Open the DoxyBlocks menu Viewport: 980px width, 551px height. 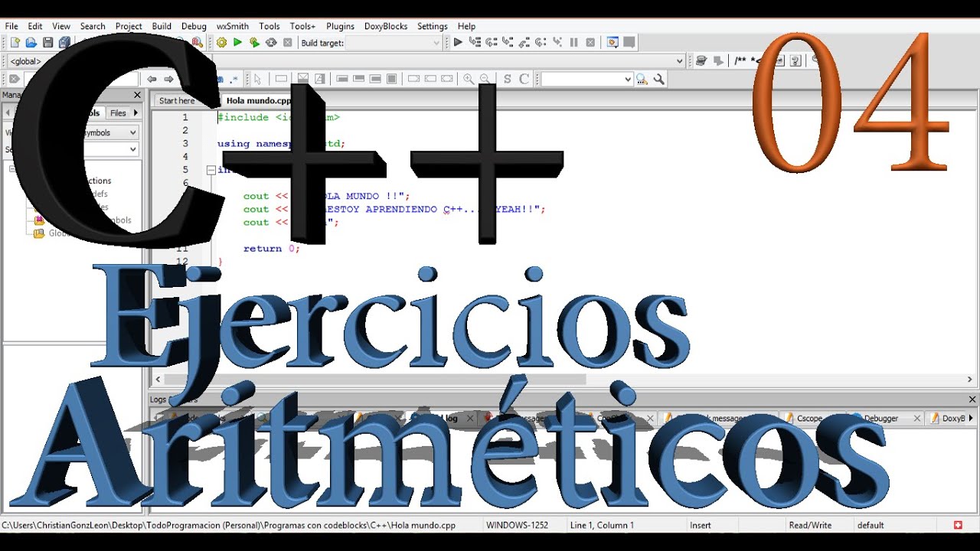tap(386, 26)
